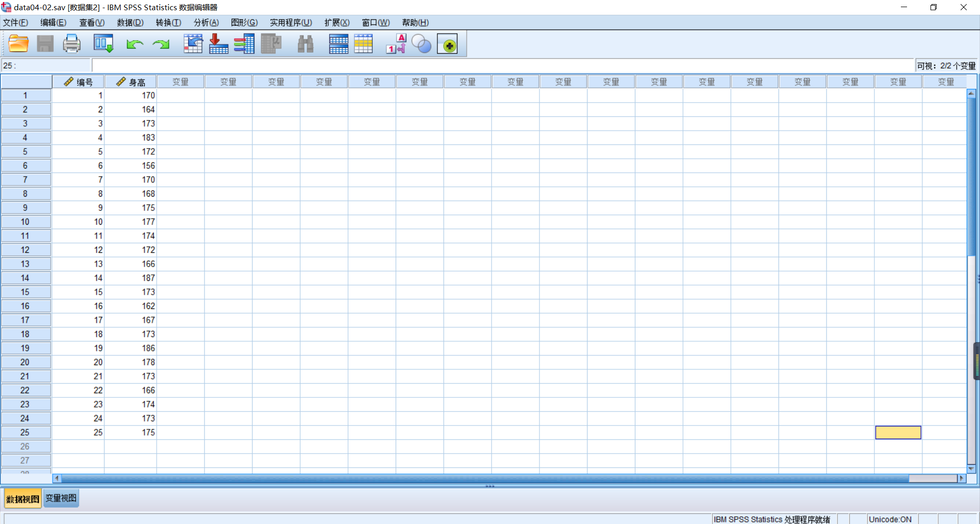Click height value 168 in row 8
This screenshot has height=524, width=980.
coord(131,194)
